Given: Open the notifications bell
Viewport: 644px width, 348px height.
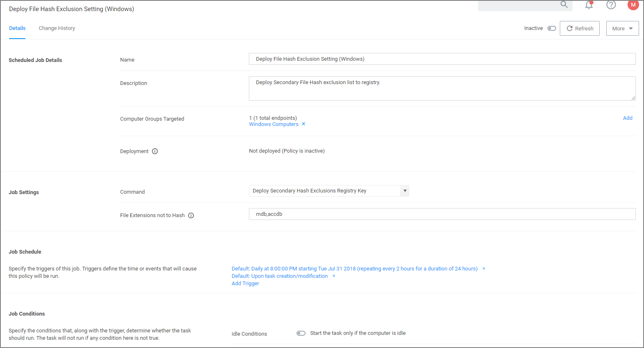Looking at the screenshot, I should click(589, 5).
